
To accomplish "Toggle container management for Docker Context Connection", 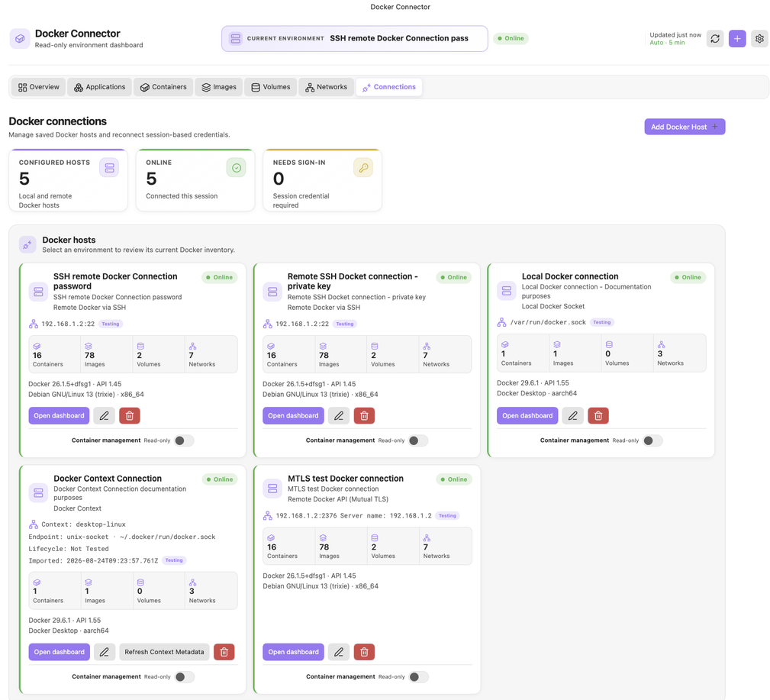I will tap(185, 677).
